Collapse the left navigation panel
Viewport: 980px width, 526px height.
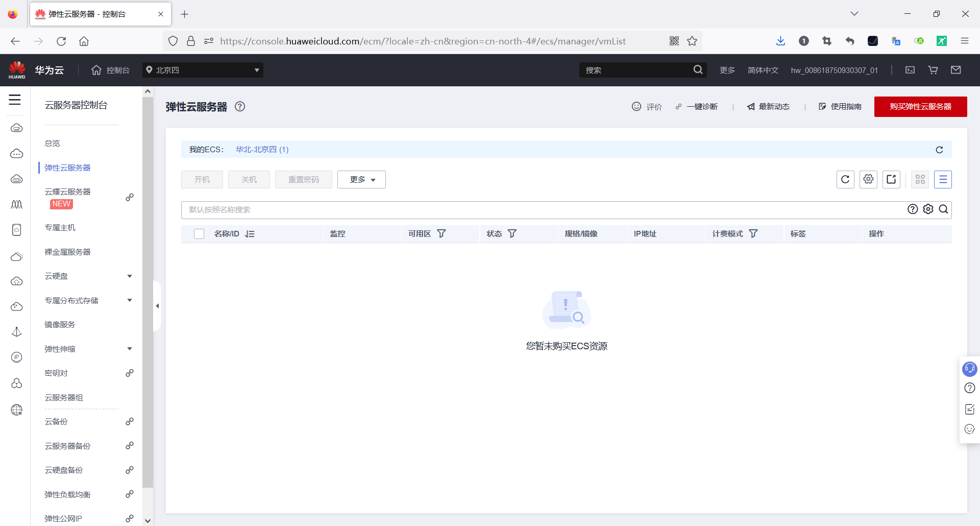(x=157, y=305)
